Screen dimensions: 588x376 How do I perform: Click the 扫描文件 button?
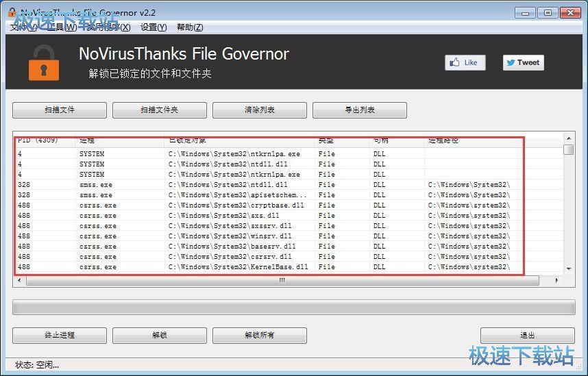point(60,110)
